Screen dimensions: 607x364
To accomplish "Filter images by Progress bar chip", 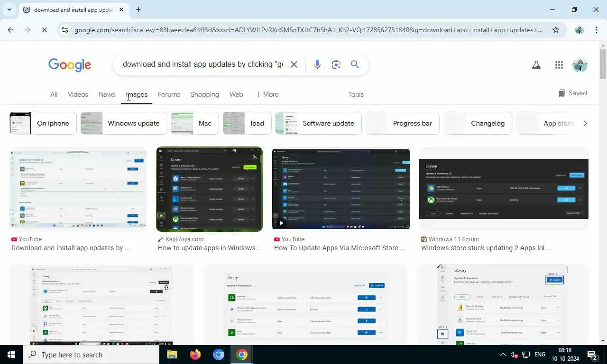I will coord(402,123).
